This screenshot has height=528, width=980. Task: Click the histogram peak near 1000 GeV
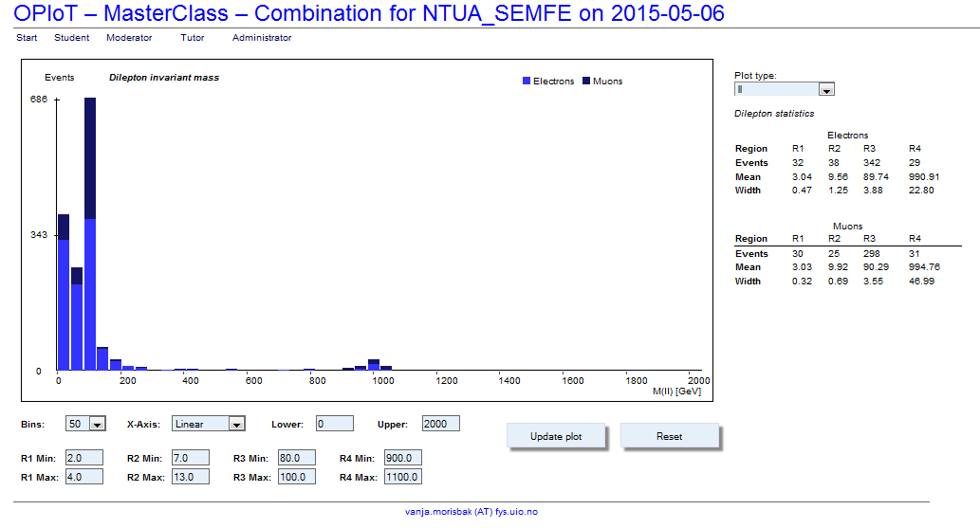pos(374,365)
